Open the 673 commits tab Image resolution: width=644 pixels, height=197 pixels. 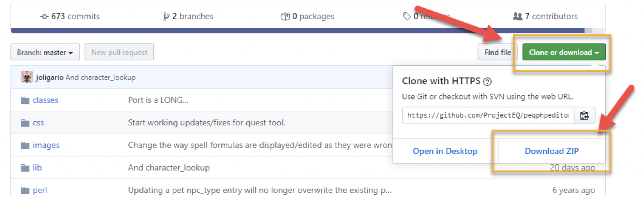click(70, 16)
